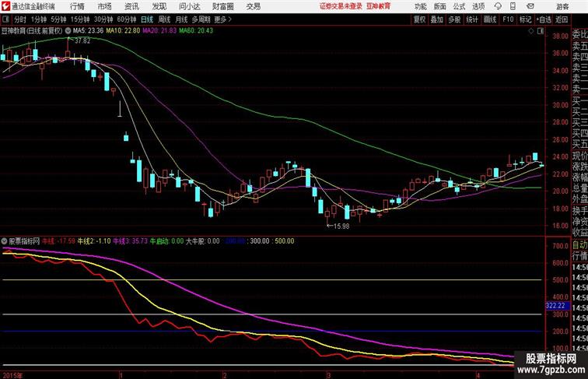Open the 市场 menu
Viewport: 588px width, 379px height.
pos(105,6)
